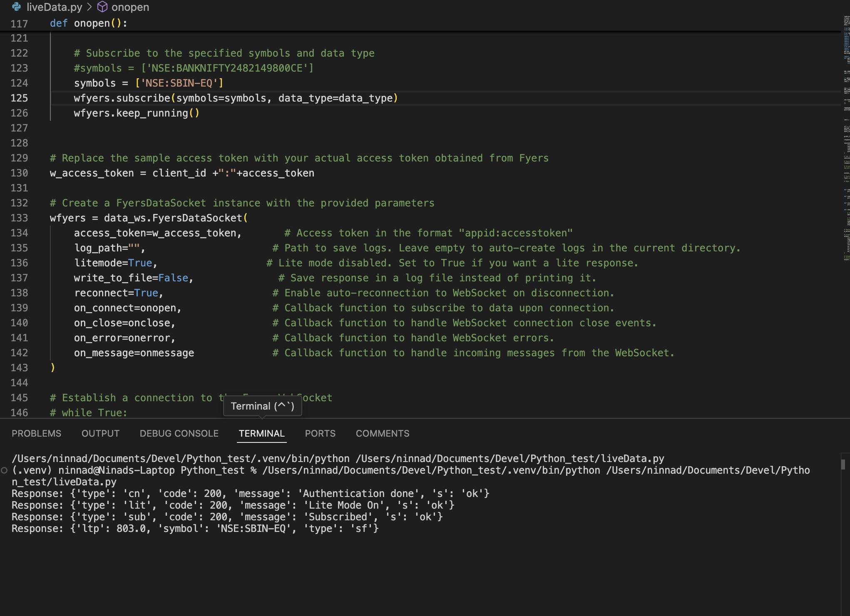This screenshot has height=616, width=850.
Task: Click 'log_path=""' on line 135
Action: coord(107,248)
